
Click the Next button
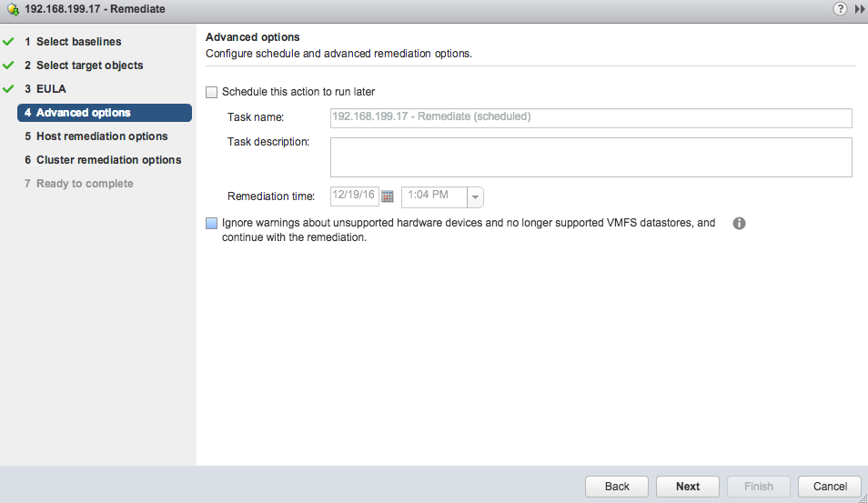(x=688, y=487)
